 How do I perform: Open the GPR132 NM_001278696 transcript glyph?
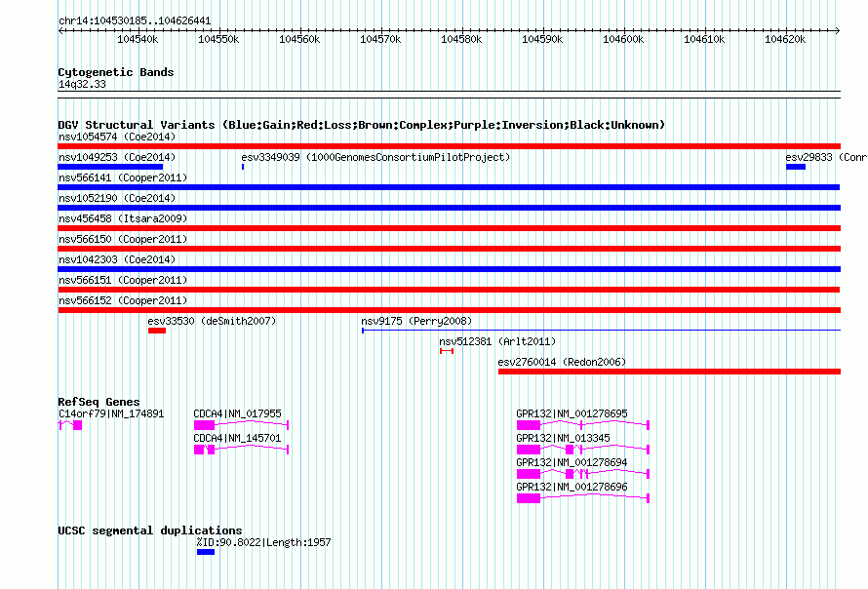click(583, 498)
